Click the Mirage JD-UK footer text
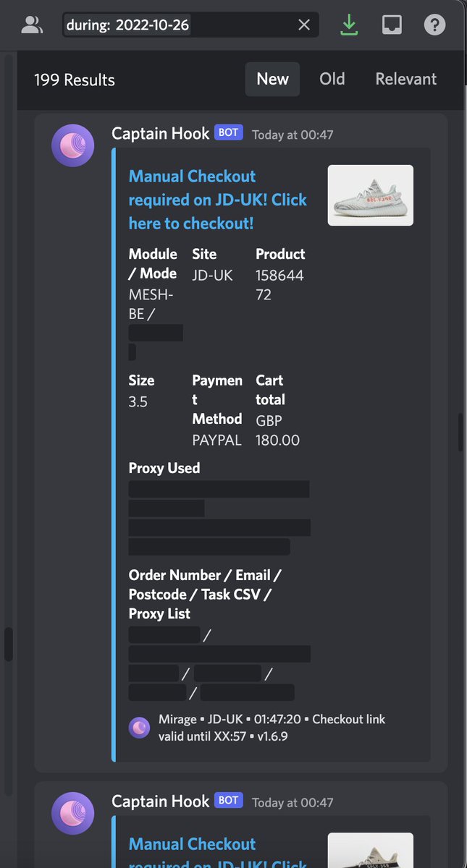 [x=272, y=728]
